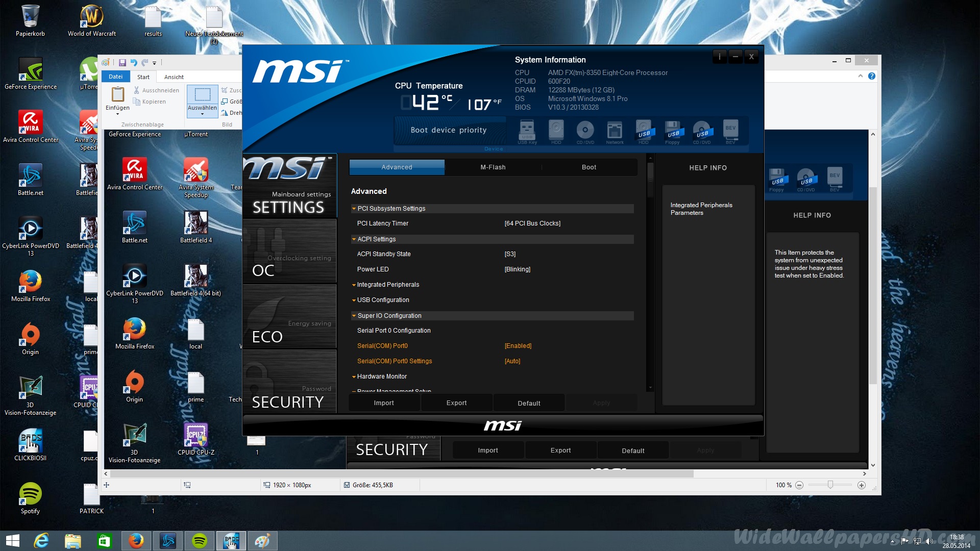
Task: Open Papierkorb on the desktop
Action: [30, 20]
